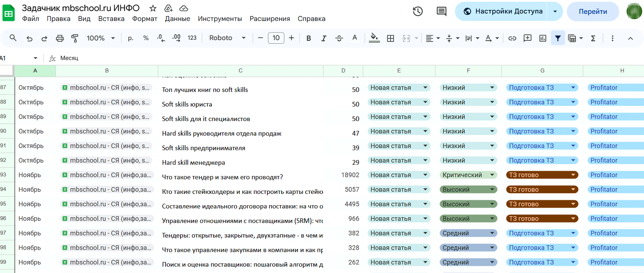The image size is (644, 273).
Task: Click the Настройки Доступа button
Action: pos(503,11)
